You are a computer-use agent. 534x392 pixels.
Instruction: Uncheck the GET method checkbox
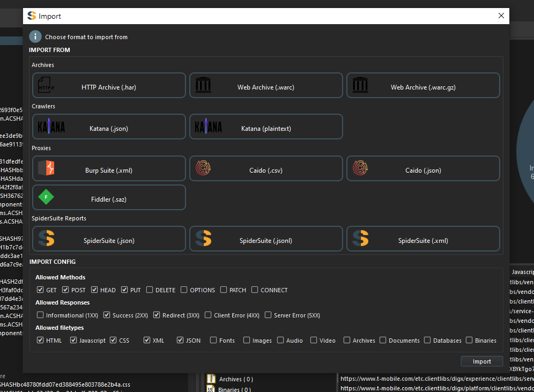pyautogui.click(x=40, y=290)
